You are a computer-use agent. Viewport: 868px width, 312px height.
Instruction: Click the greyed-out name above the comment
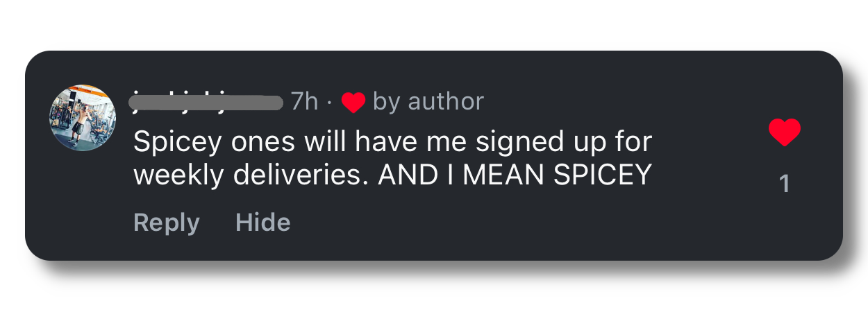tap(207, 103)
